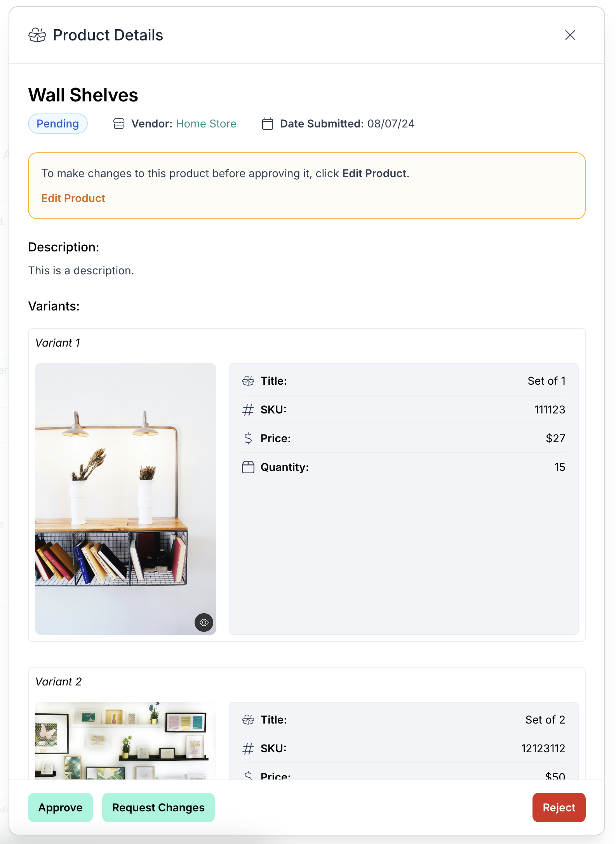616x844 pixels.
Task: Close the Product Details dialog
Action: 570,35
